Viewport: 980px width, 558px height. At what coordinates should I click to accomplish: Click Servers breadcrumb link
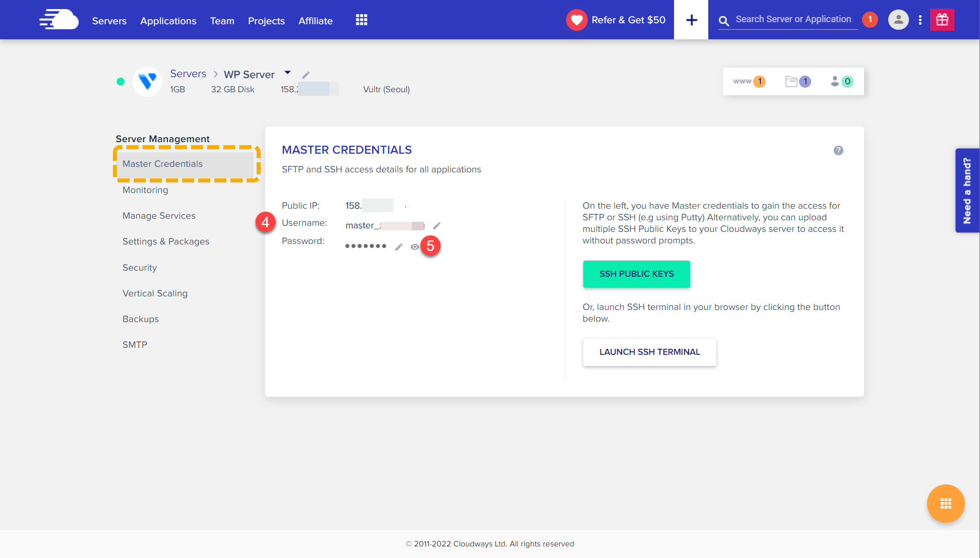click(188, 74)
